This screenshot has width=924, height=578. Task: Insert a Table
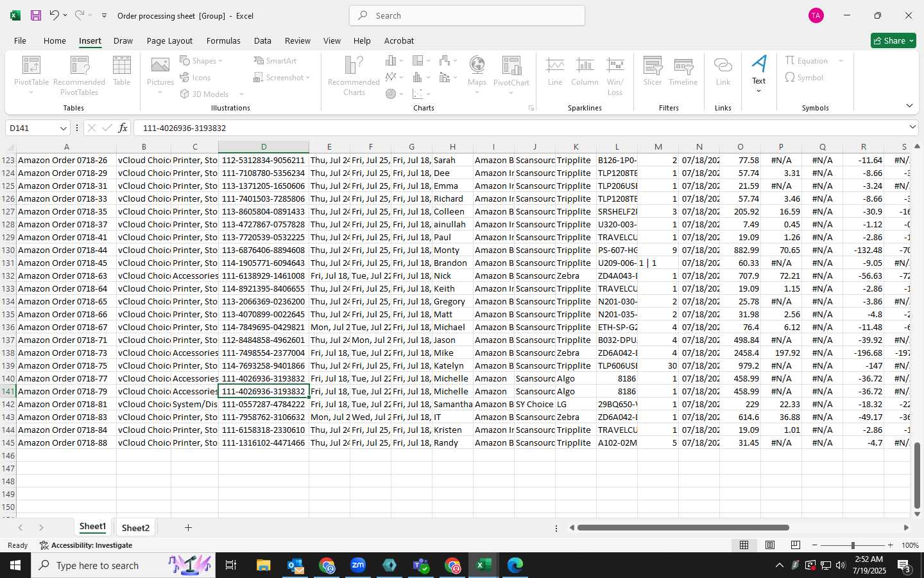pyautogui.click(x=122, y=71)
